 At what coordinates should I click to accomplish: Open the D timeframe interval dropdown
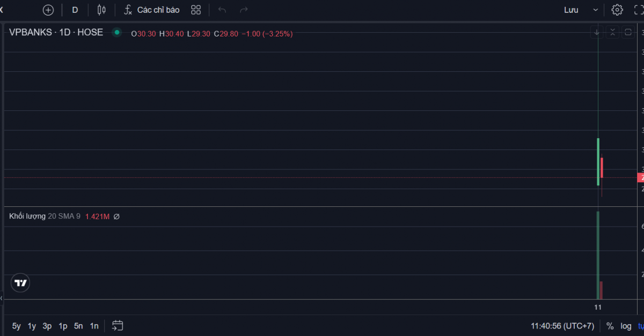click(x=75, y=10)
